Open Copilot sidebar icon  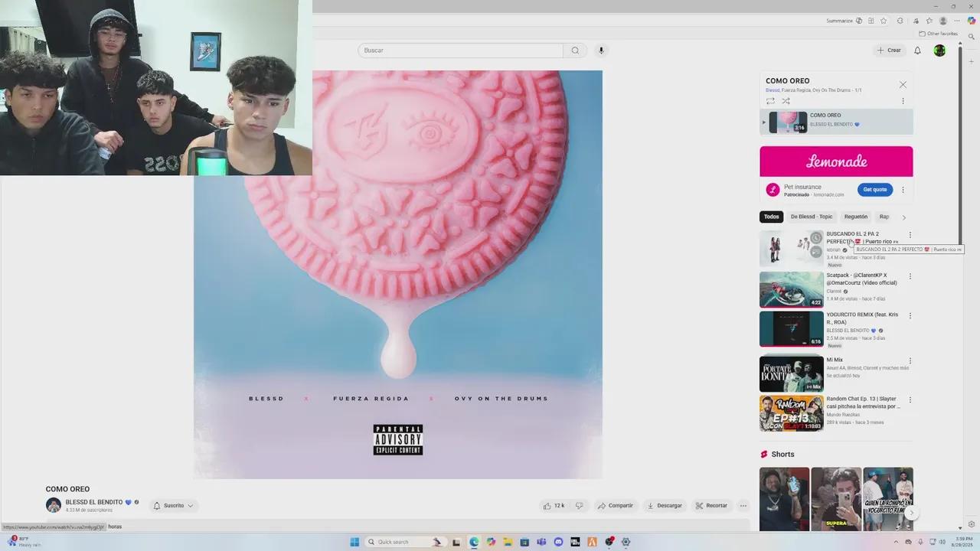pyautogui.click(x=972, y=21)
